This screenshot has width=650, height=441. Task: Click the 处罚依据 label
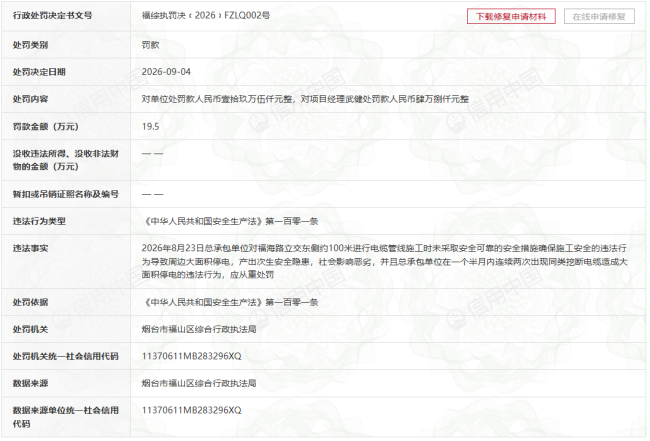[30, 302]
